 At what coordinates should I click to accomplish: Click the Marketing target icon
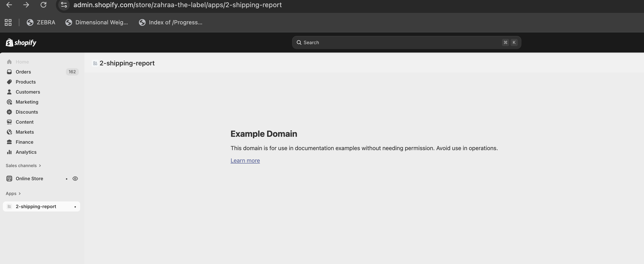pos(9,102)
